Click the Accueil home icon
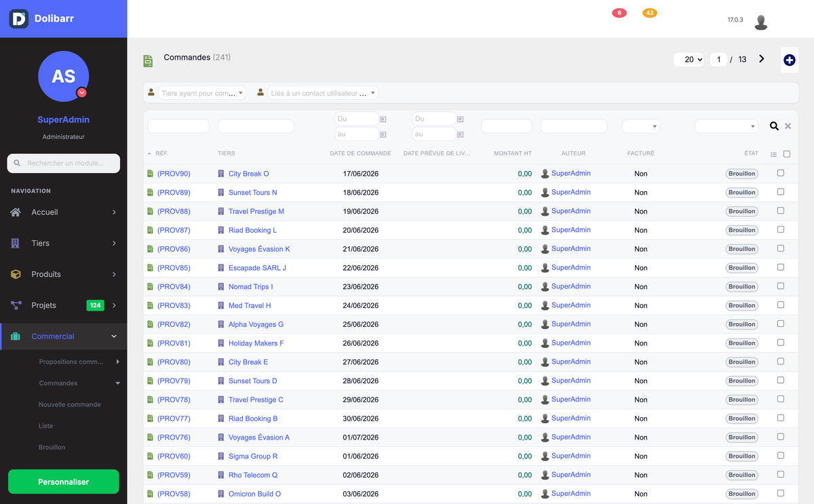814x504 pixels. (x=16, y=212)
